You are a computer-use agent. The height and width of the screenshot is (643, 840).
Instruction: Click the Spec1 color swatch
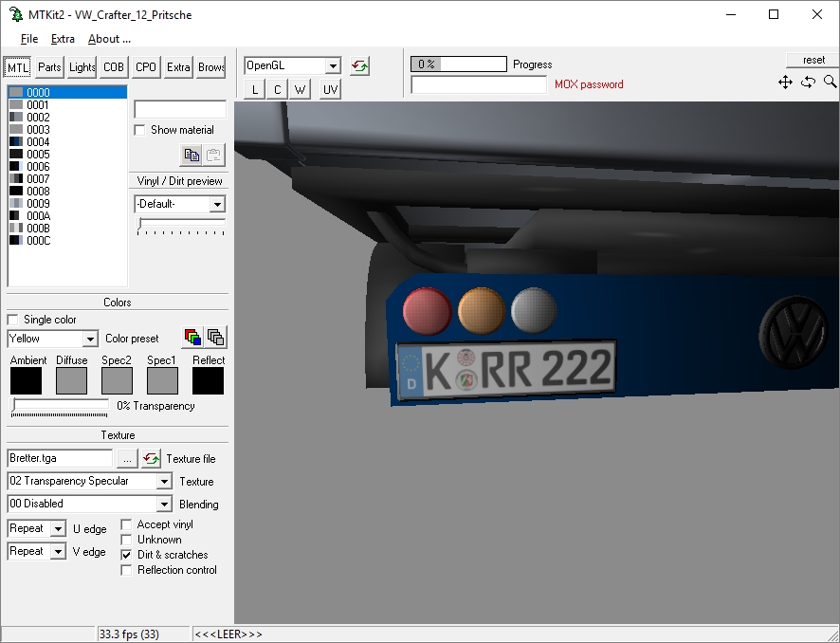click(x=162, y=380)
